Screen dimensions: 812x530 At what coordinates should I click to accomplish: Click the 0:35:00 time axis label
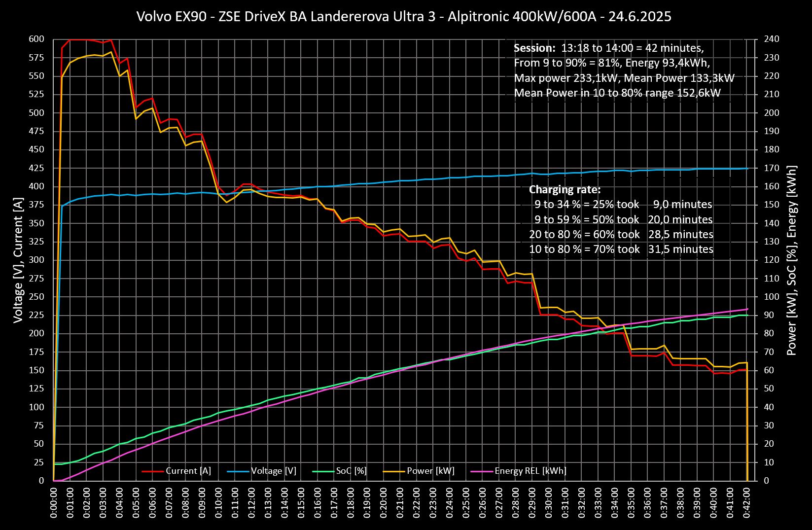tap(632, 502)
